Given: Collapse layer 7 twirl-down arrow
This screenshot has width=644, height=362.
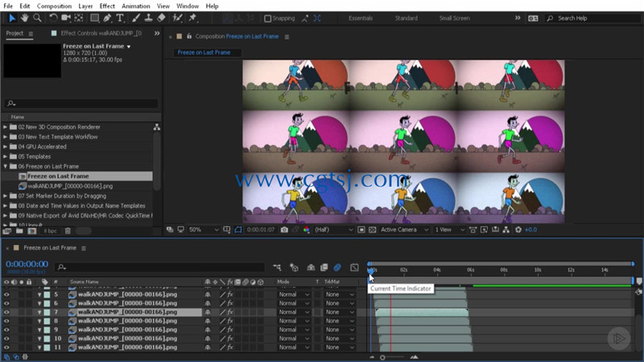Looking at the screenshot, I should pos(39,312).
